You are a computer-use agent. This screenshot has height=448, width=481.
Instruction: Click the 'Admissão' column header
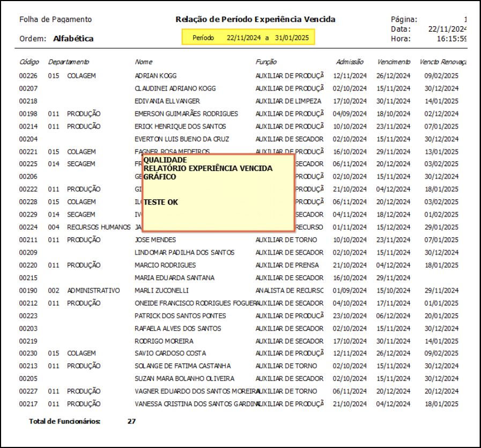(350, 62)
